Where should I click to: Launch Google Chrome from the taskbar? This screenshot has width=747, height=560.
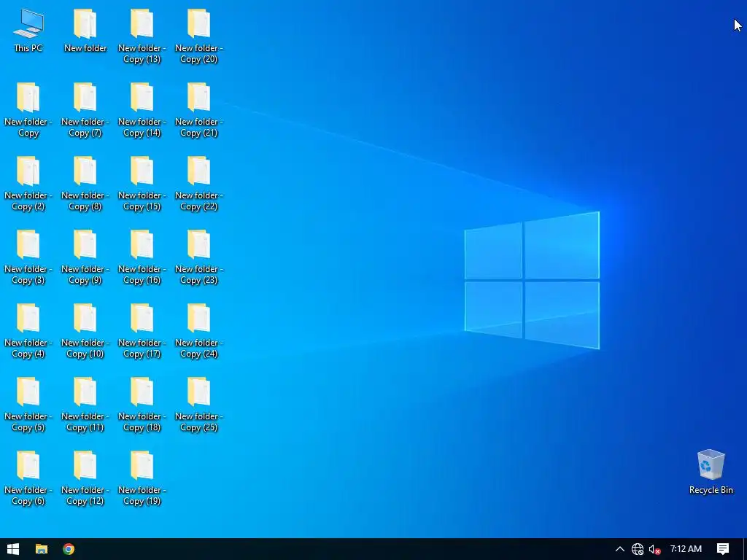point(69,549)
